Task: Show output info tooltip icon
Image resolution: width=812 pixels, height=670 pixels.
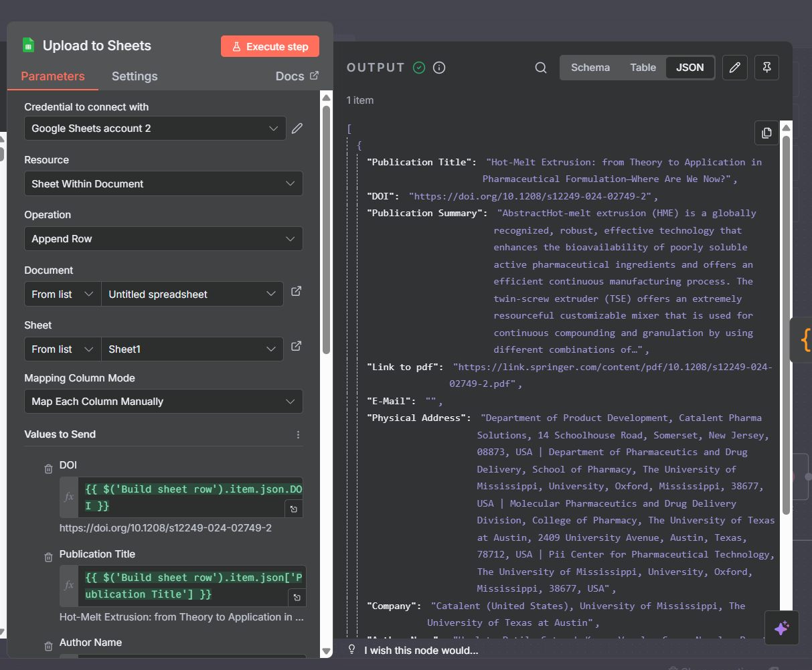Action: point(439,68)
